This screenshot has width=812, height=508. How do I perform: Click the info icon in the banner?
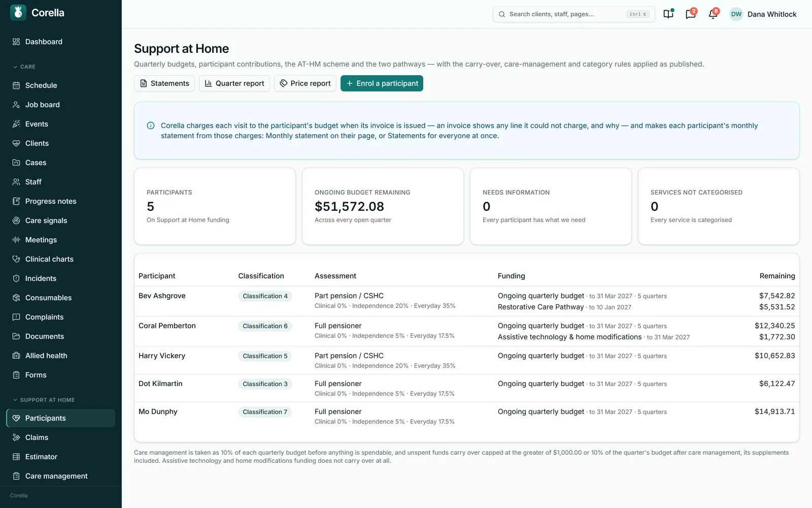151,125
